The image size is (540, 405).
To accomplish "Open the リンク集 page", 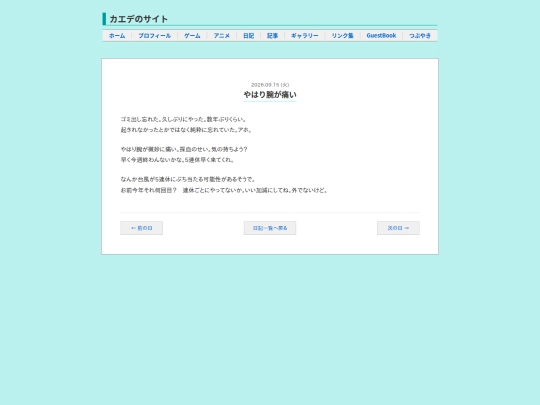I will 342,35.
